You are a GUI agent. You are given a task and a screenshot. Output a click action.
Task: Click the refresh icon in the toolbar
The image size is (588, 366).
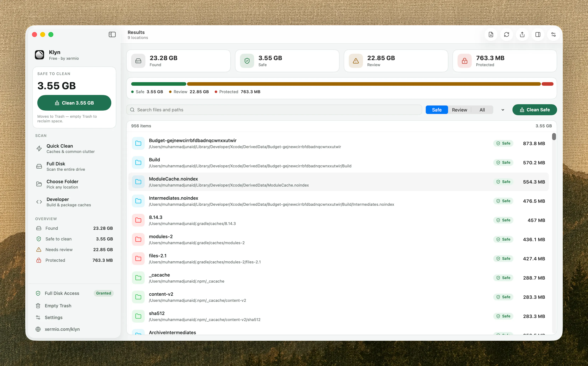[506, 35]
